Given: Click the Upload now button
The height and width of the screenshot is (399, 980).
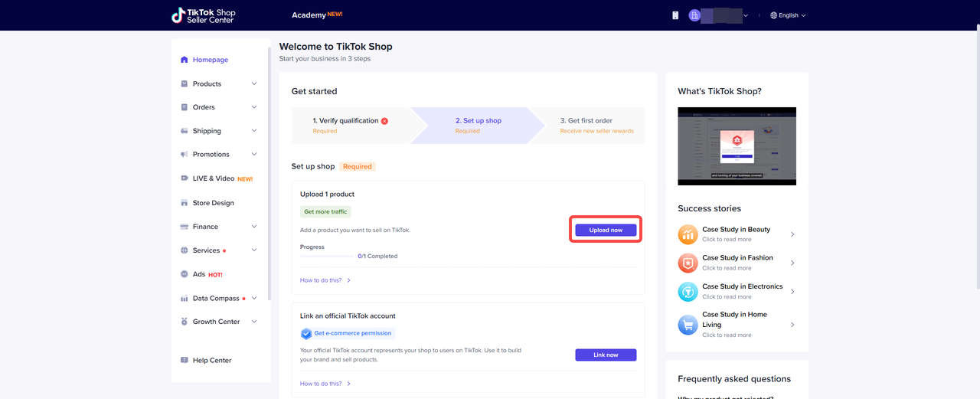Looking at the screenshot, I should point(606,230).
